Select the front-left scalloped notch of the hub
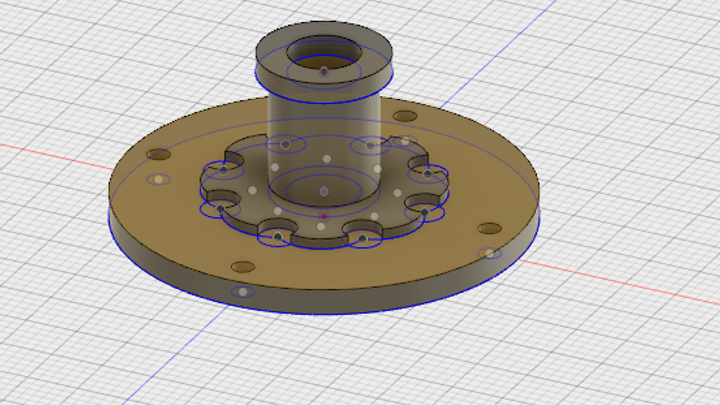 275,235
